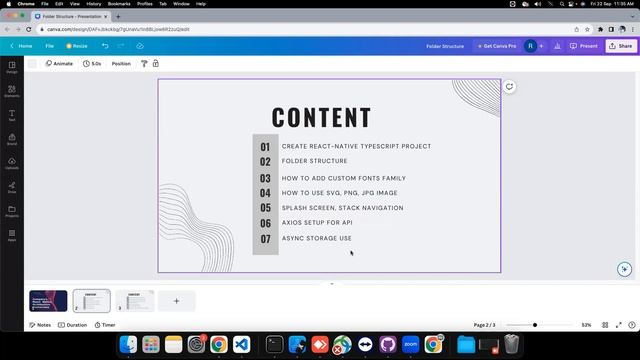The height and width of the screenshot is (360, 640).
Task: Pick slide background color swatch
Action: pyautogui.click(x=32, y=64)
